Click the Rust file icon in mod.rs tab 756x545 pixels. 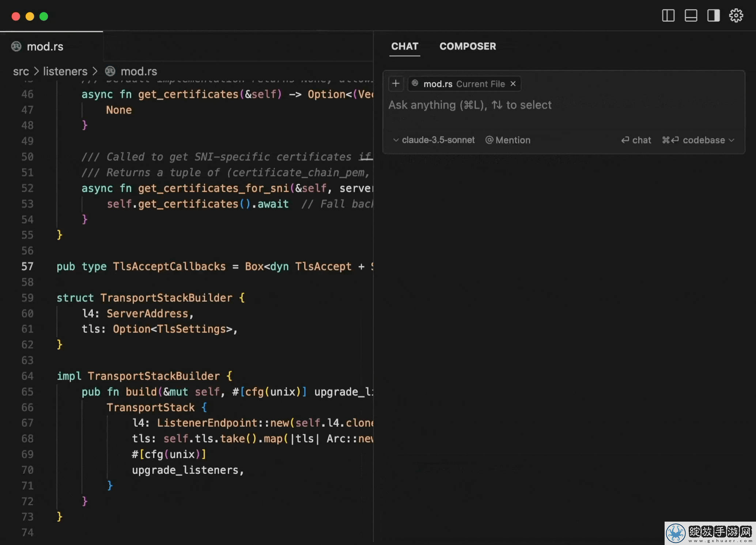16,46
